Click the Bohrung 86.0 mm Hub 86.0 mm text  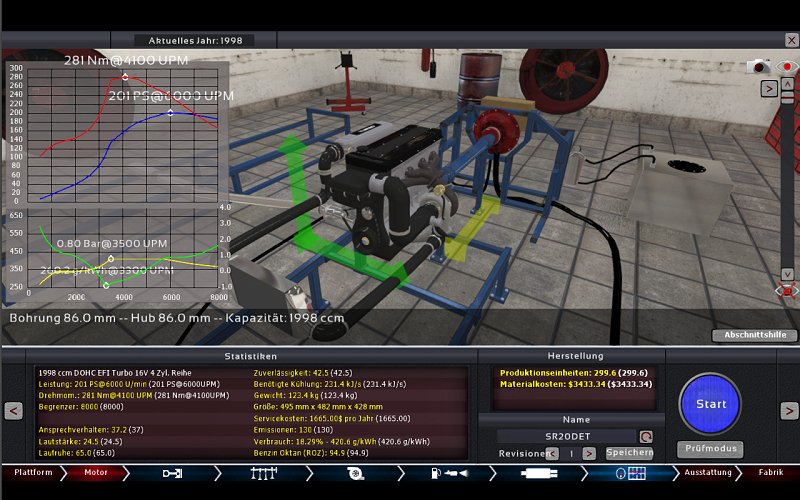pyautogui.click(x=177, y=318)
